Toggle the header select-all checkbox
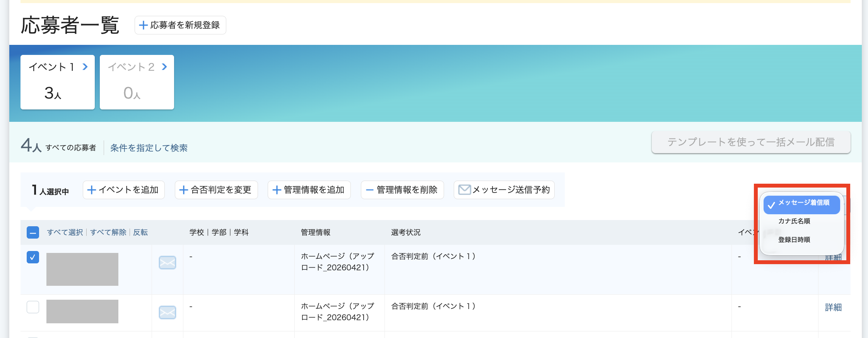This screenshot has height=338, width=868. point(33,232)
